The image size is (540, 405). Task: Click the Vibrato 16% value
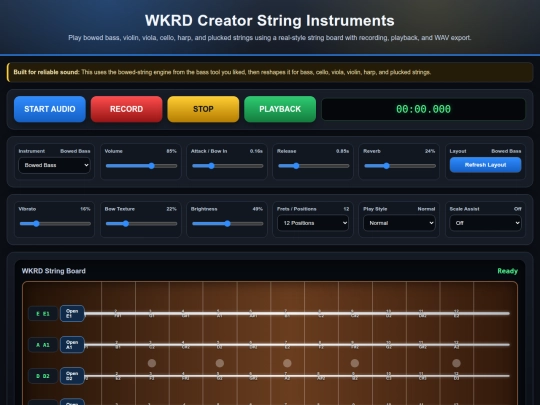coord(85,209)
